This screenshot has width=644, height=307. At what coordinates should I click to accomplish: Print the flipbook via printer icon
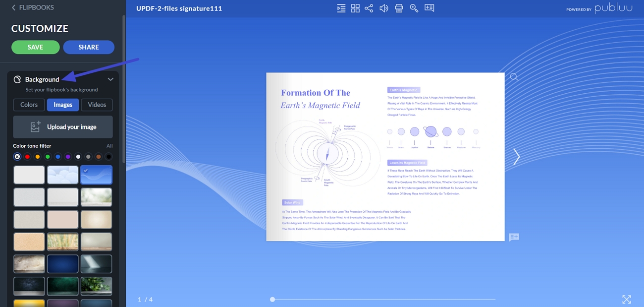[399, 8]
